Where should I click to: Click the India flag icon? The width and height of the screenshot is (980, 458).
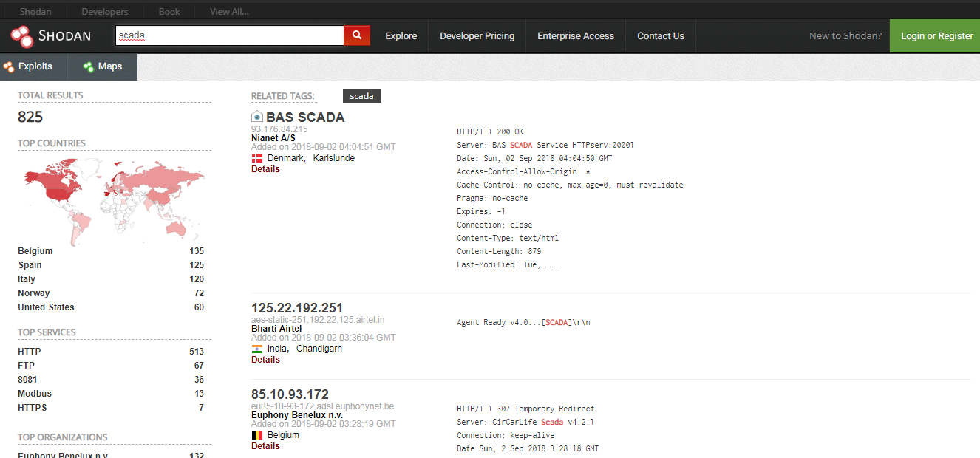[257, 349]
